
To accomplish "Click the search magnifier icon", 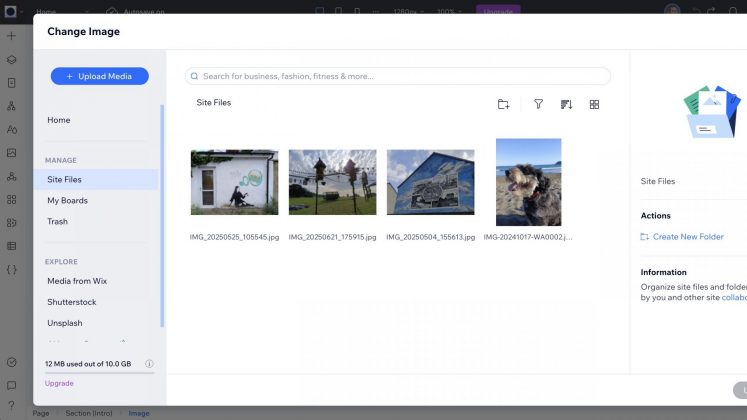I will click(195, 76).
